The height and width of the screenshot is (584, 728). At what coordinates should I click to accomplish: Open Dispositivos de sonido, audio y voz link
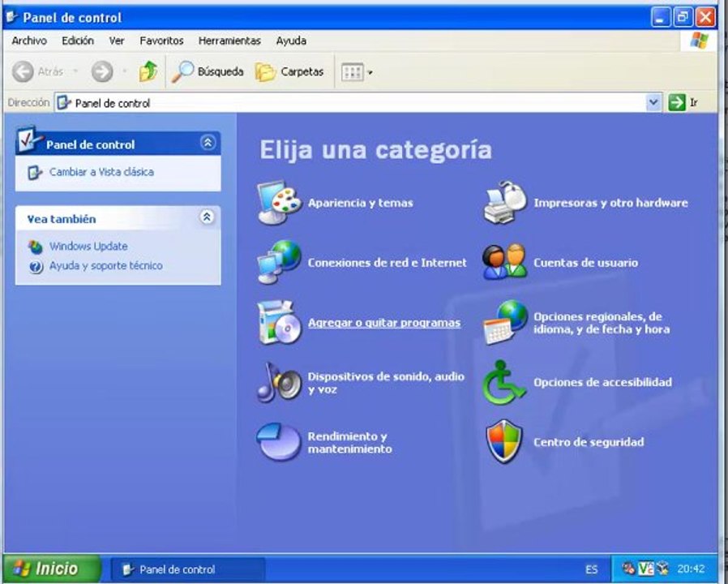click(386, 383)
